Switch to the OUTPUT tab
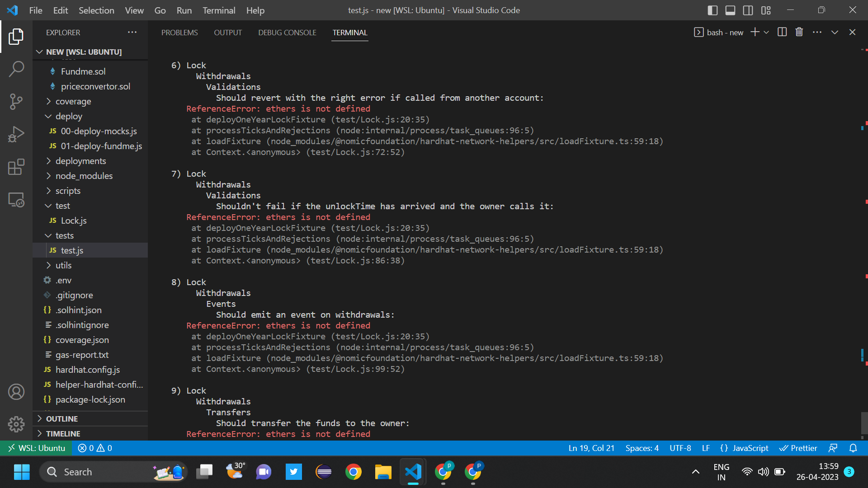Viewport: 868px width, 488px height. click(228, 33)
